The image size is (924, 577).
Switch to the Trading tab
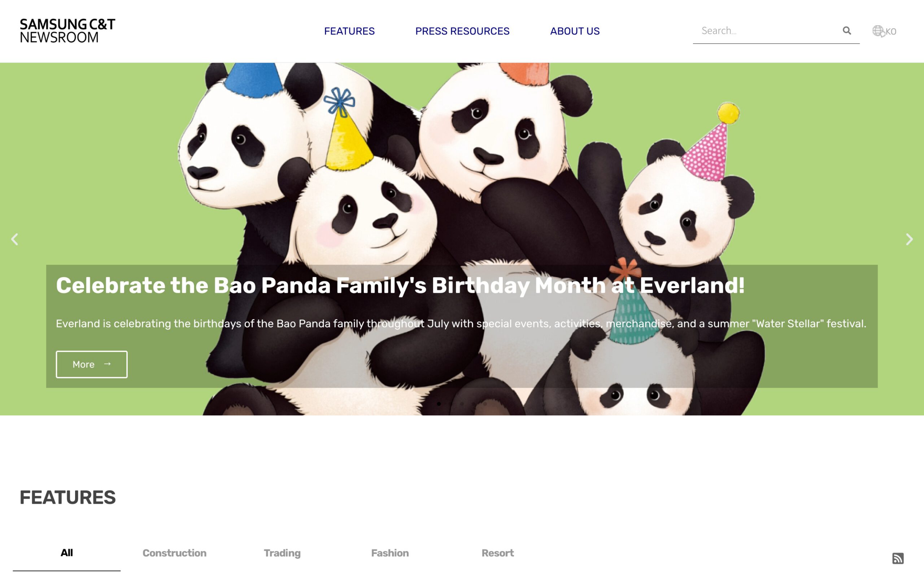[x=282, y=553]
